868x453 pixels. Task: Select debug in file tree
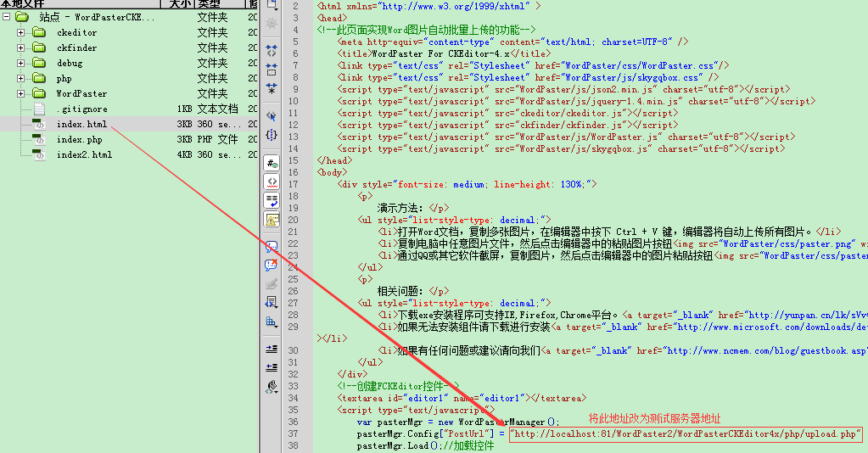[x=70, y=63]
